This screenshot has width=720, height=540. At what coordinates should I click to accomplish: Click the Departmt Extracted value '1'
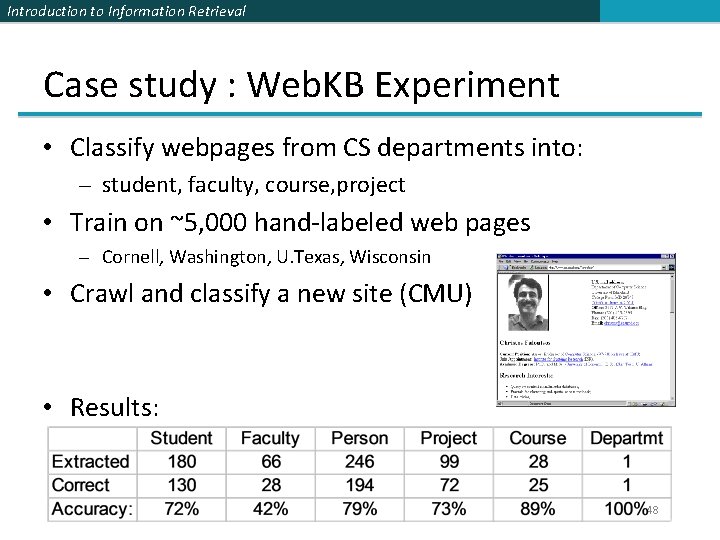tap(627, 462)
